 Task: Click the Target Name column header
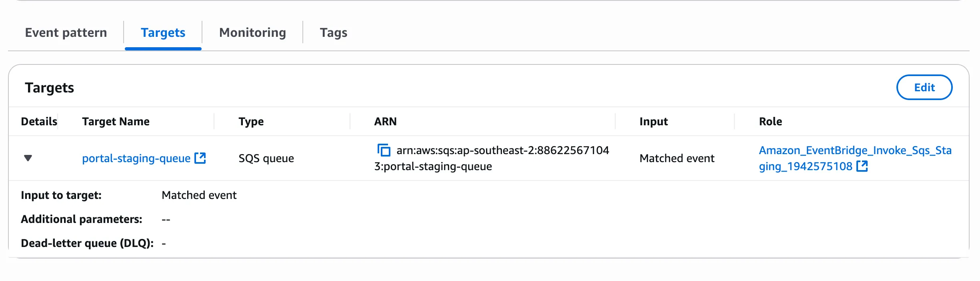coord(116,121)
